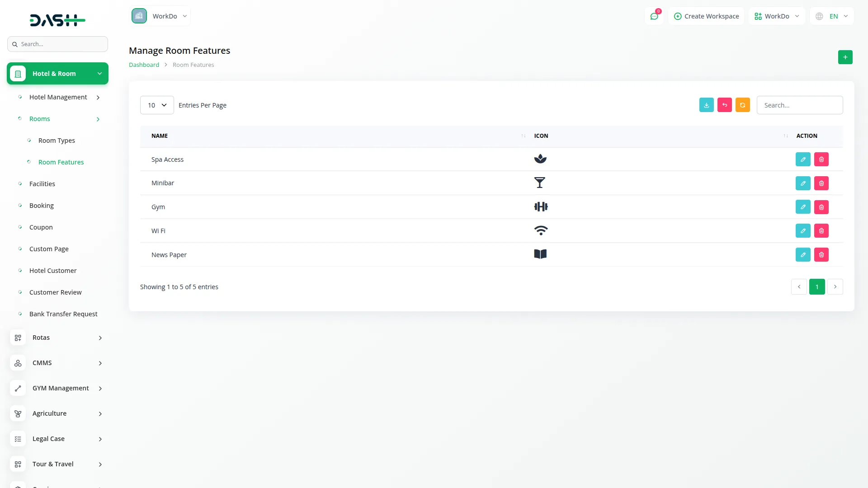Open Room Types in the sidebar
Viewport: 868px width, 488px height.
57,141
